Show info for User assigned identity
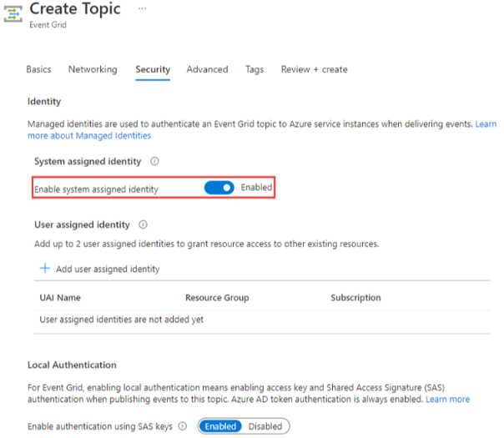 click(x=143, y=224)
